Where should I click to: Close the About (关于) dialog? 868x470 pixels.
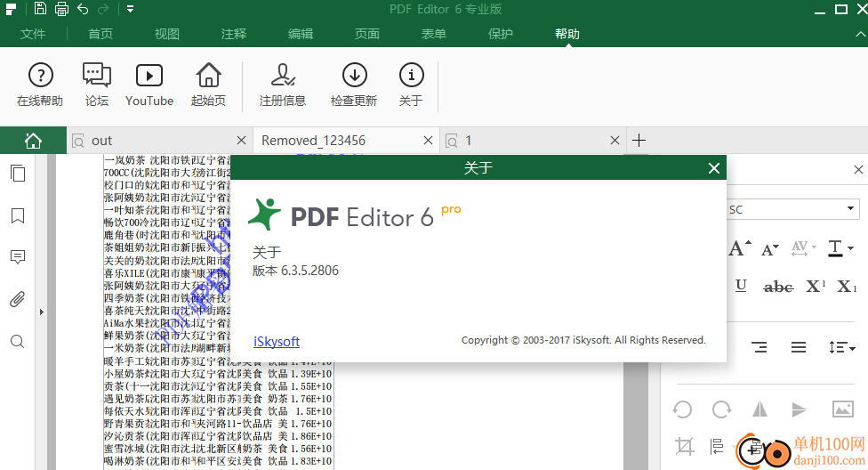pyautogui.click(x=714, y=168)
